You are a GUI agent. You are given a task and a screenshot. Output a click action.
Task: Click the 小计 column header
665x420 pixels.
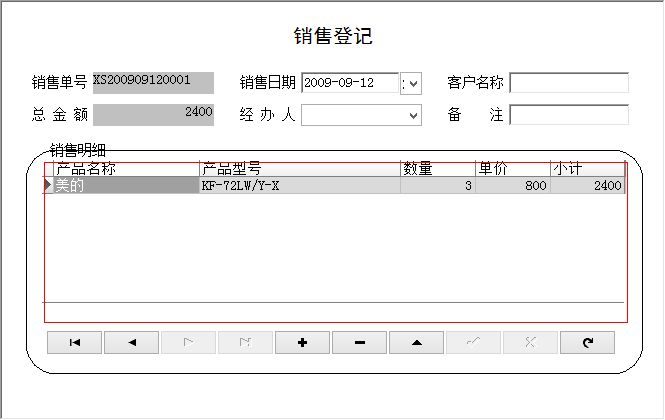click(x=588, y=169)
